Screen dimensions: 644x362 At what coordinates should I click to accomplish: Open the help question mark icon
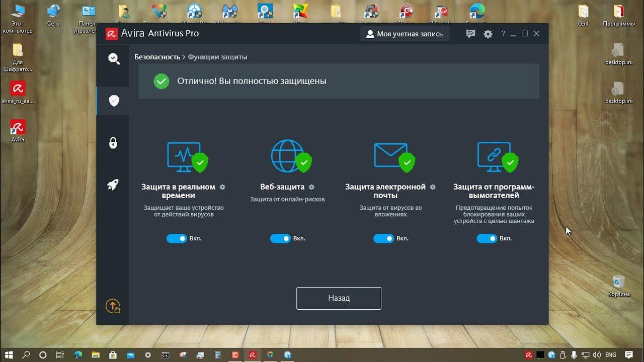(503, 34)
